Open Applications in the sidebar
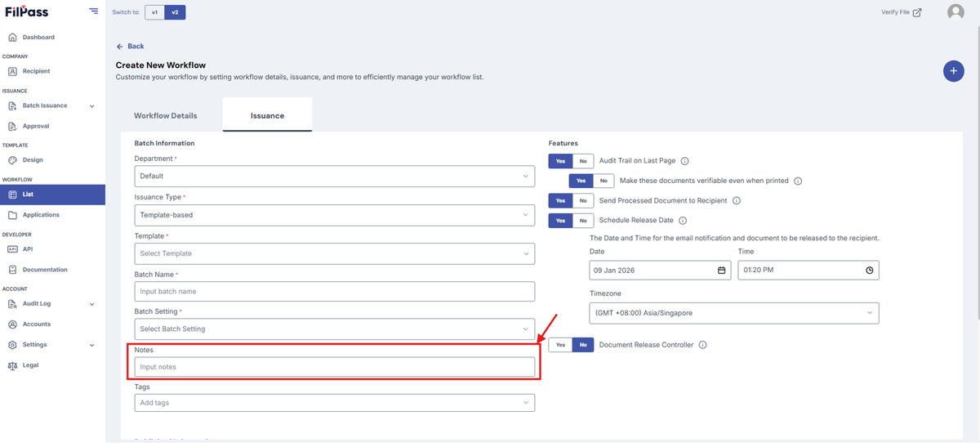This screenshot has width=980, height=443. pyautogui.click(x=41, y=215)
